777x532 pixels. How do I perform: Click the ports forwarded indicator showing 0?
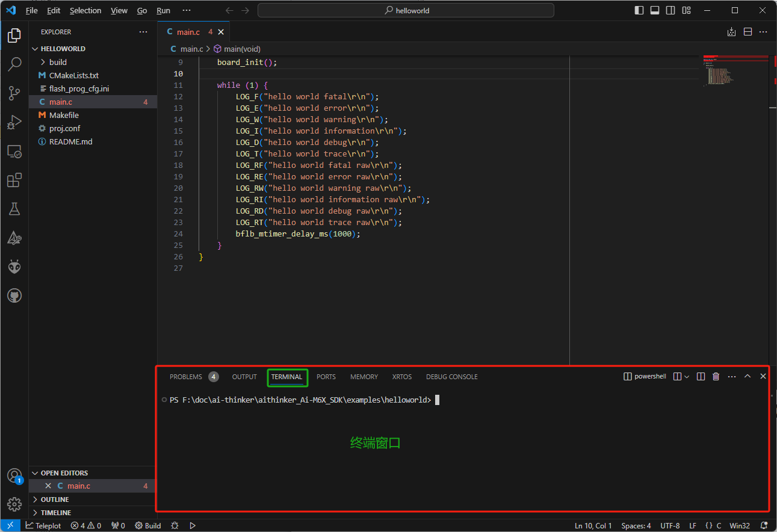click(x=118, y=525)
